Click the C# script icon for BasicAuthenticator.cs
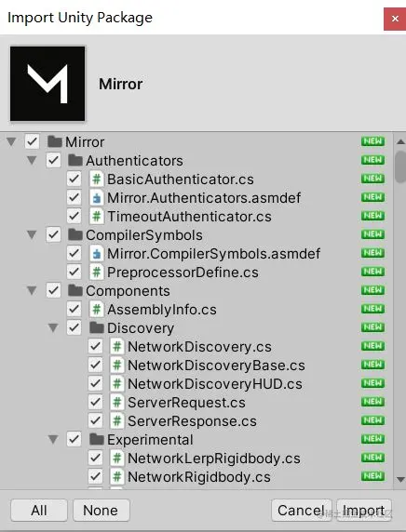406x532 pixels. click(x=97, y=180)
